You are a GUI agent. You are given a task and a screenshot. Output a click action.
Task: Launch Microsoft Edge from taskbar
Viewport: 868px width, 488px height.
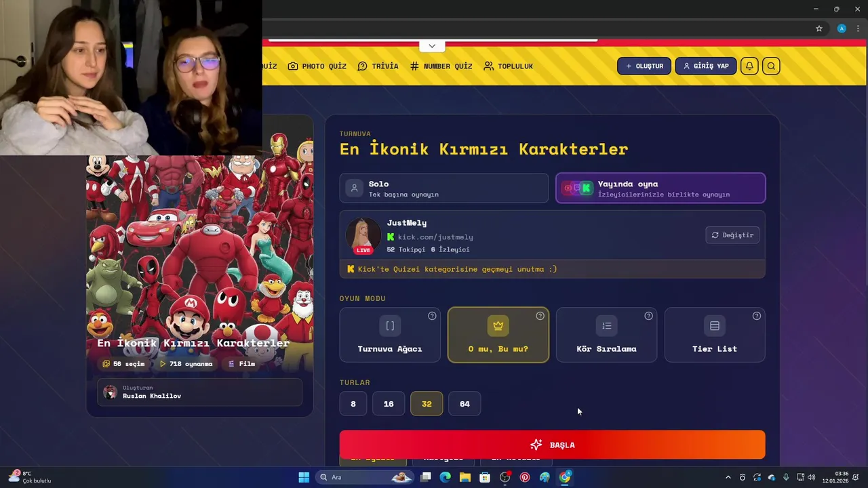[x=445, y=477]
